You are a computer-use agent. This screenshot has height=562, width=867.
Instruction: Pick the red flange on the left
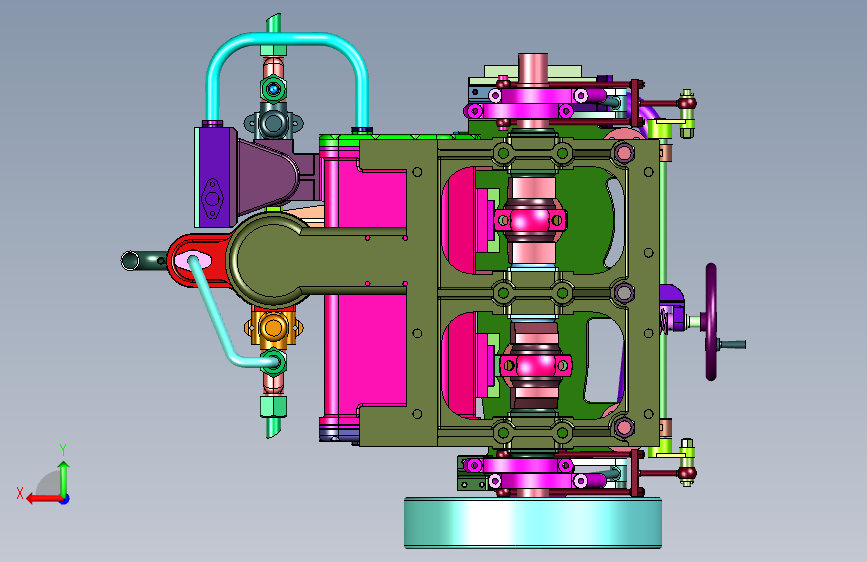click(x=198, y=260)
